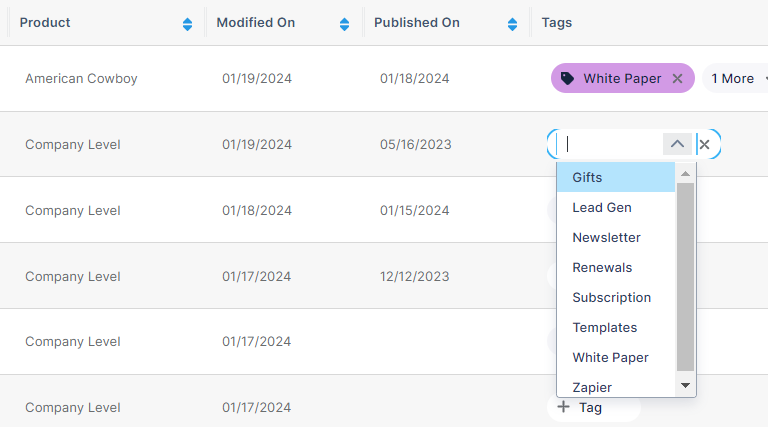The width and height of the screenshot is (768, 427).
Task: Click Modified On sort arrows icon
Action: (x=345, y=24)
